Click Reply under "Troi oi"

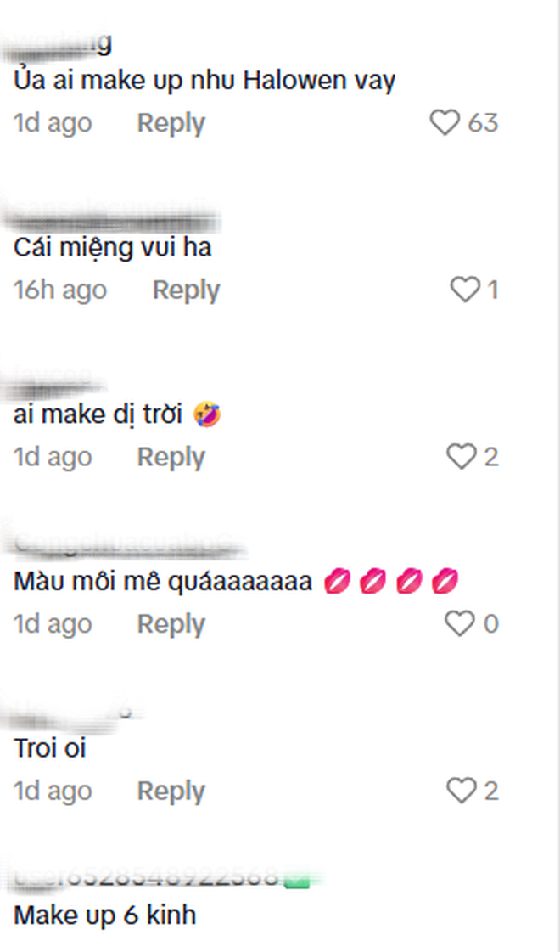coord(170,791)
